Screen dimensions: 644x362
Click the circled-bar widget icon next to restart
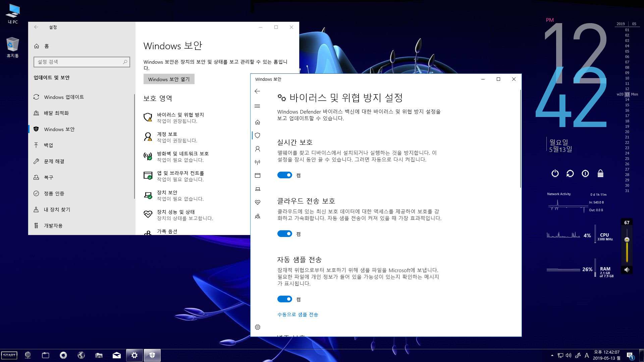pyautogui.click(x=585, y=173)
